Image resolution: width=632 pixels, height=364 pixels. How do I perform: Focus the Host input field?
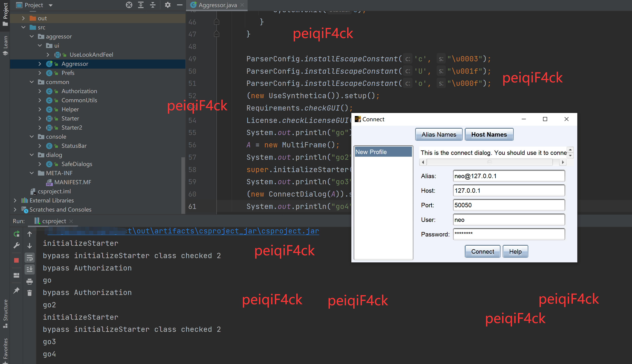pyautogui.click(x=509, y=191)
